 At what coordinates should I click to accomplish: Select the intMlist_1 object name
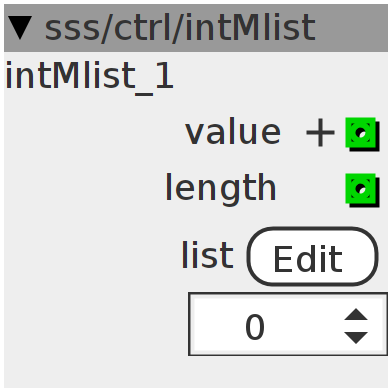89,77
